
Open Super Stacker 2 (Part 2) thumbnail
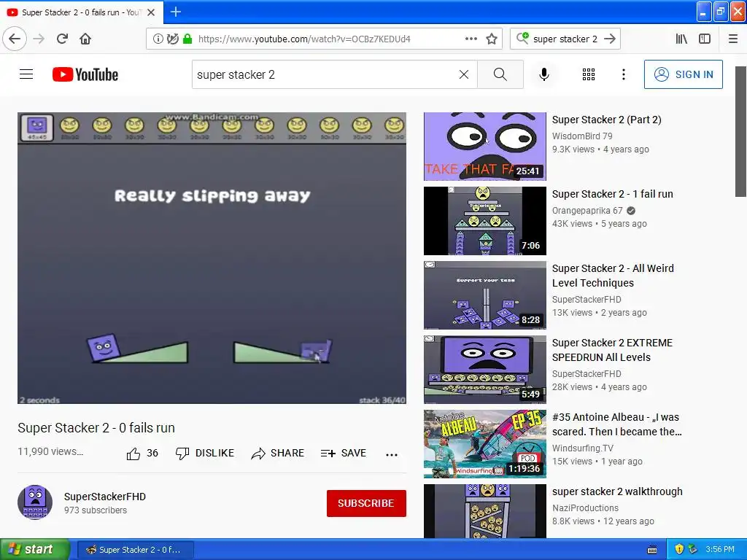[x=485, y=147]
